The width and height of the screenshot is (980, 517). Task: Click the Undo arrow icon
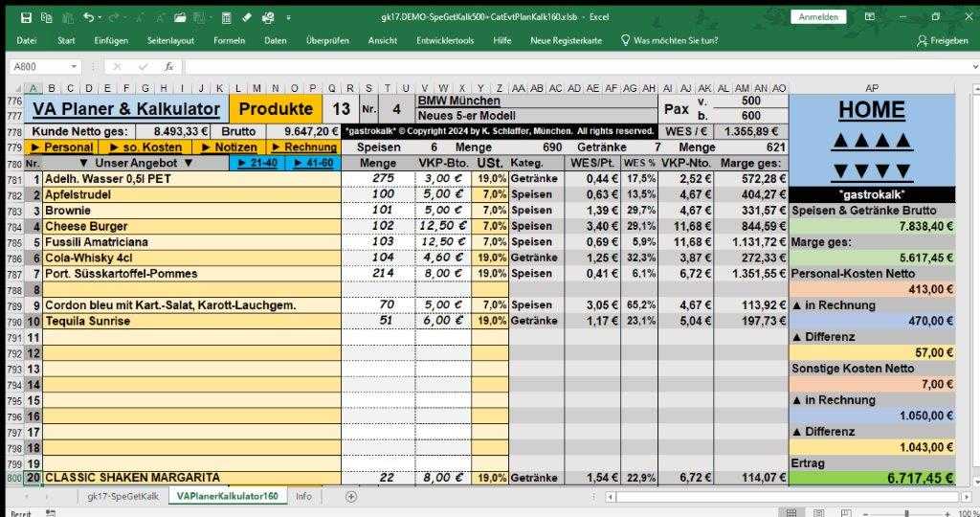88,17
